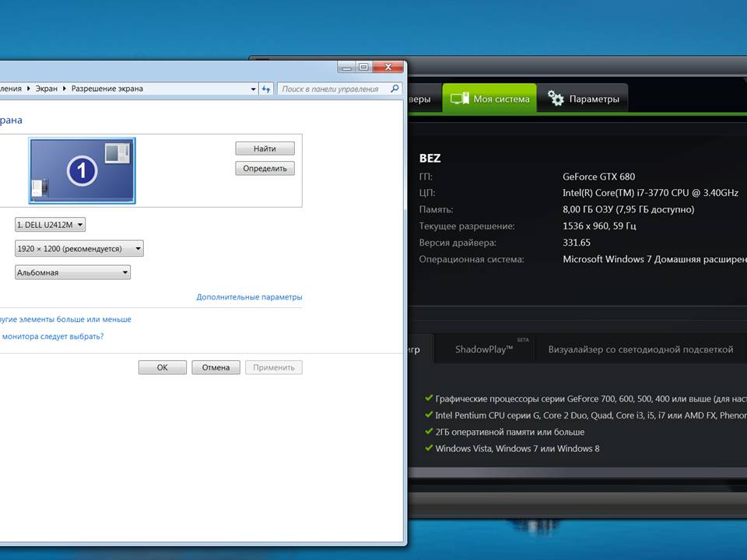Click the GeForce GTX 680 value

(599, 177)
